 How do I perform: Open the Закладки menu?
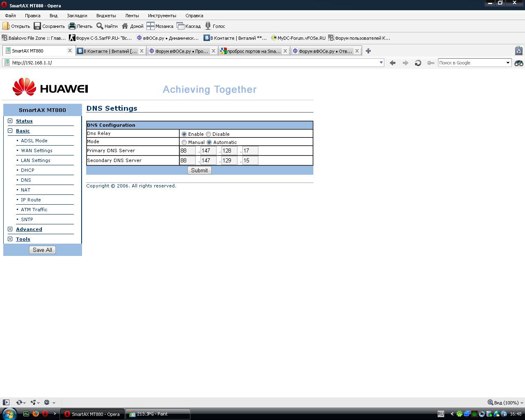[x=77, y=16]
